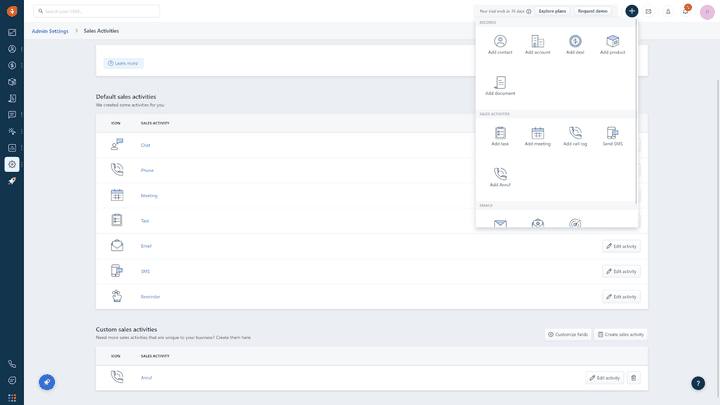Click the search CRM input field
The width and height of the screenshot is (720, 405).
tap(96, 11)
